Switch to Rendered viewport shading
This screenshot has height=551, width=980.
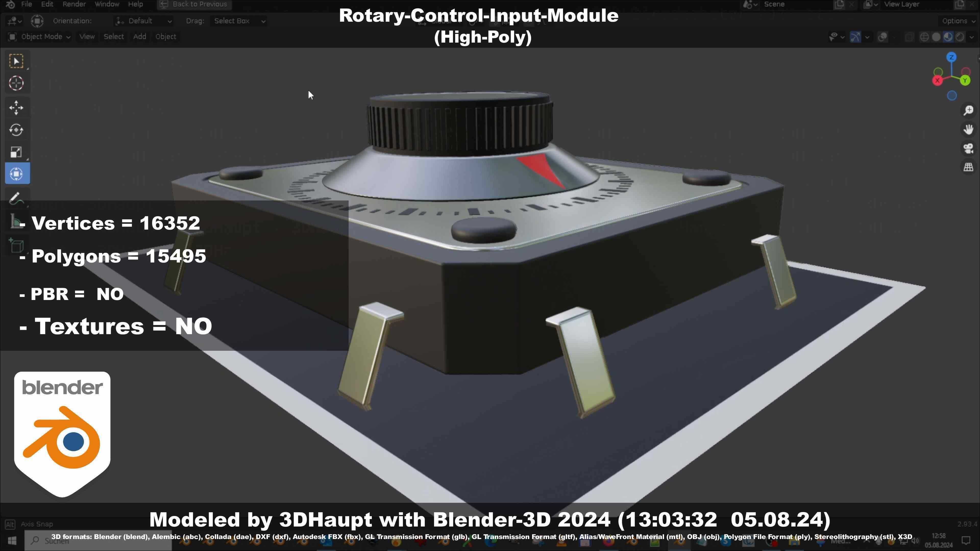pyautogui.click(x=960, y=37)
